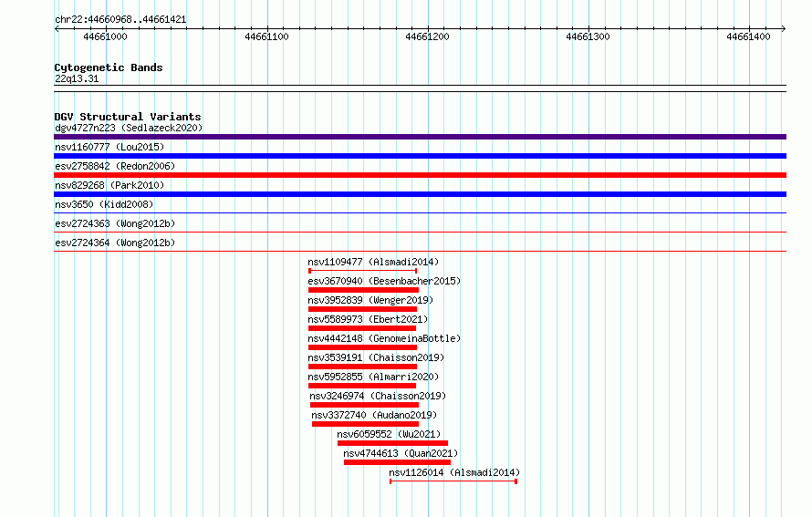
Task: Click the 44661000 ruler coordinate
Action: point(105,36)
